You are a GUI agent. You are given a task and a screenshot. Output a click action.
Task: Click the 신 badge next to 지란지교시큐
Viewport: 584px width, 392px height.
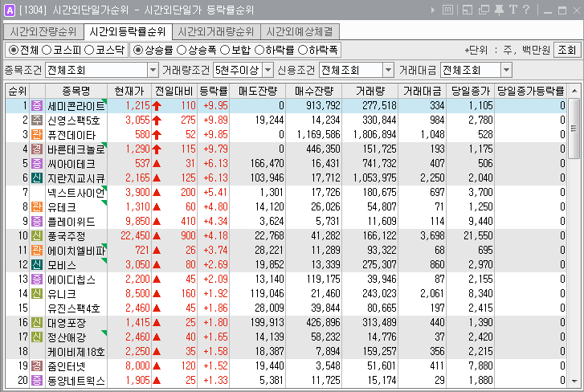37,178
